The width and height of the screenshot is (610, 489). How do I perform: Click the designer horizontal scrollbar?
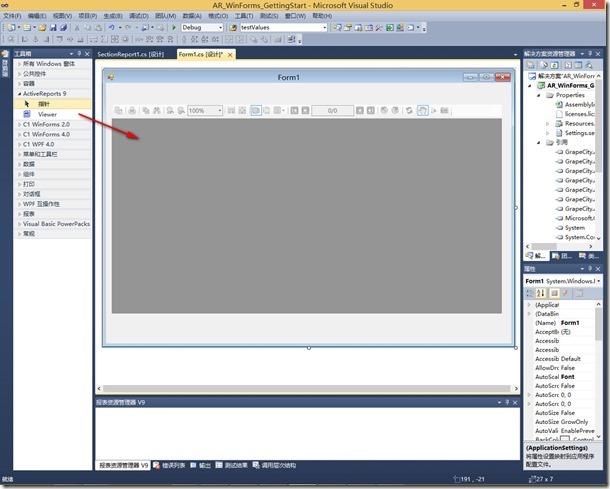[307, 389]
